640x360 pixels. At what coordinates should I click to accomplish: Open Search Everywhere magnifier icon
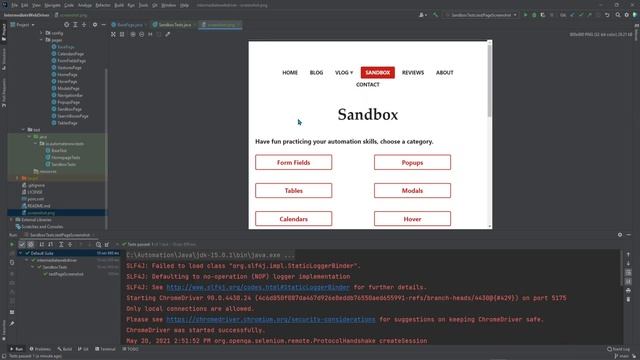(x=618, y=15)
